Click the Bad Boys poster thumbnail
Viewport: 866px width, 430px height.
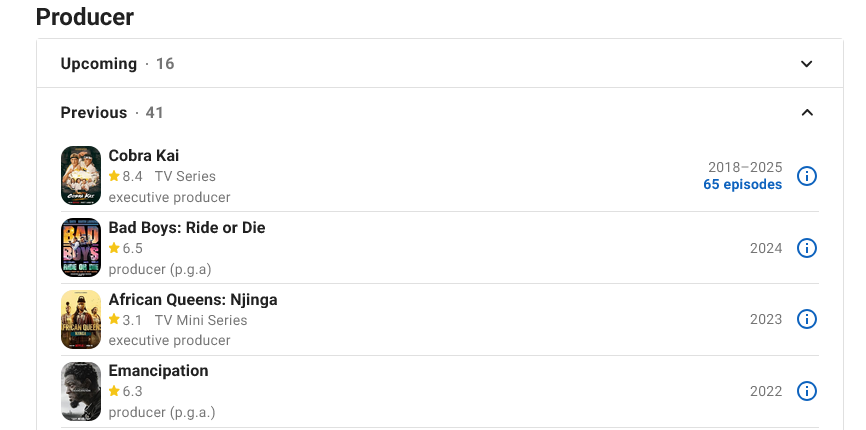tap(81, 247)
